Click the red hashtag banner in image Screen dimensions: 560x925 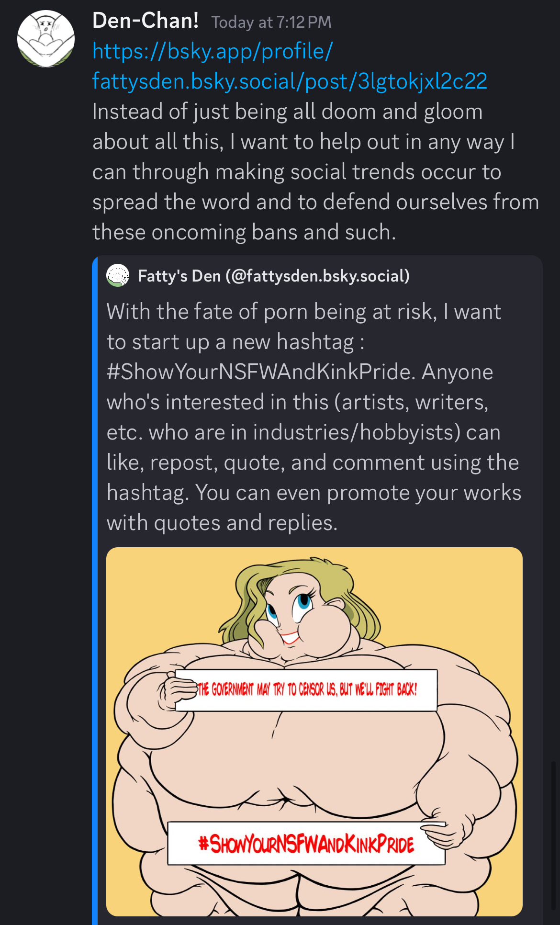[x=306, y=844]
